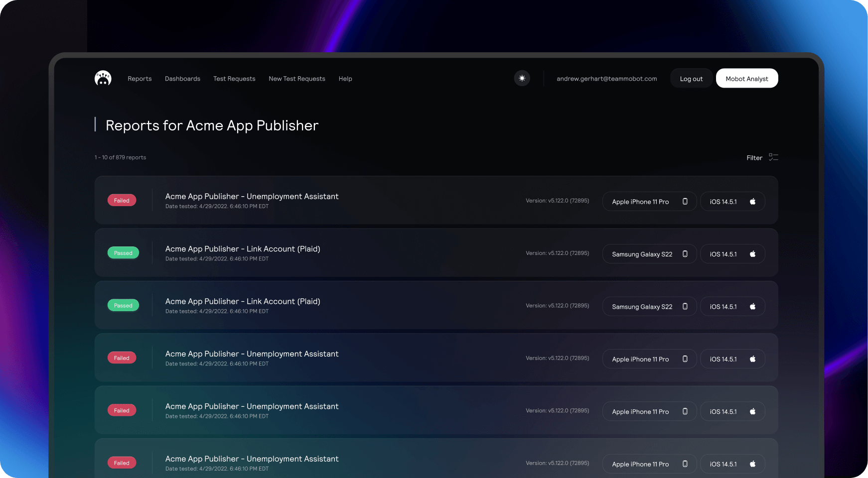This screenshot has width=868, height=478.
Task: Select New Test Requests nav item
Action: 297,79
